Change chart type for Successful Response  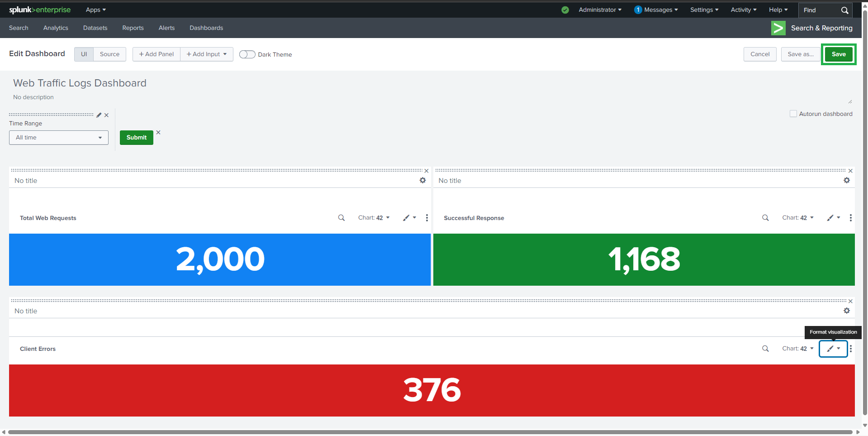click(798, 218)
